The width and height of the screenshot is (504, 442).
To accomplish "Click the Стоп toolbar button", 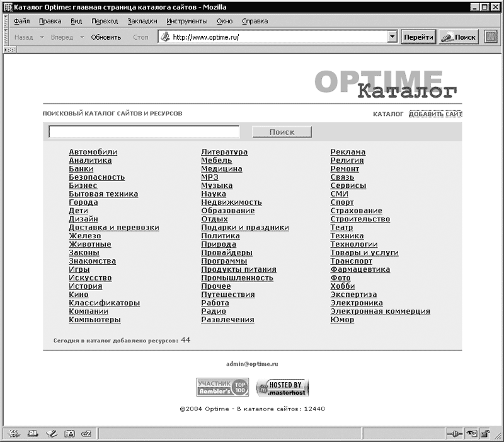I will click(140, 37).
